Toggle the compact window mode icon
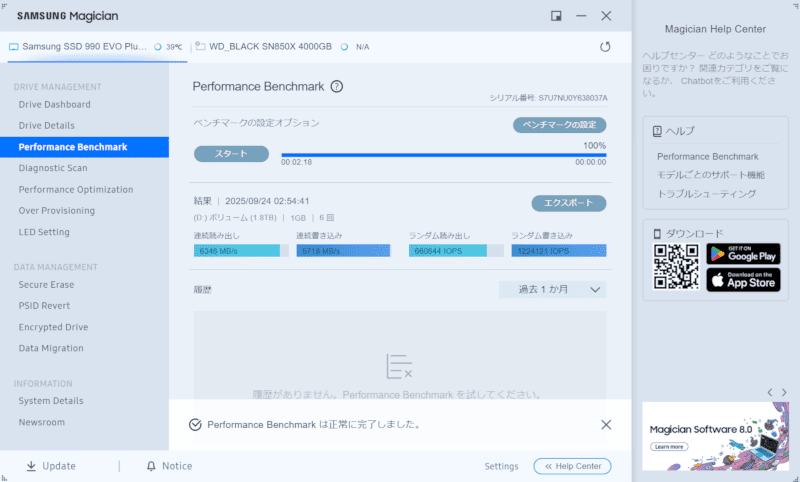The image size is (800, 482). pyautogui.click(x=556, y=16)
